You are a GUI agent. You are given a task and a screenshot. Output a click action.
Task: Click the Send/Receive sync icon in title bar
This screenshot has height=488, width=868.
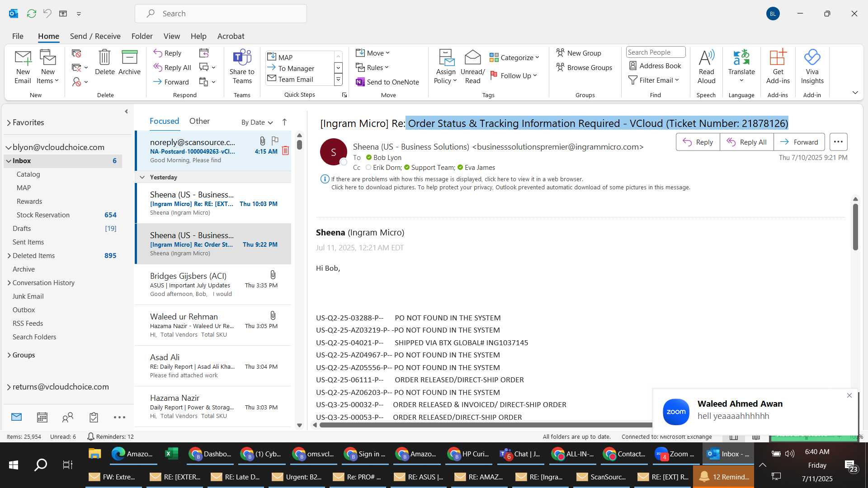point(31,14)
